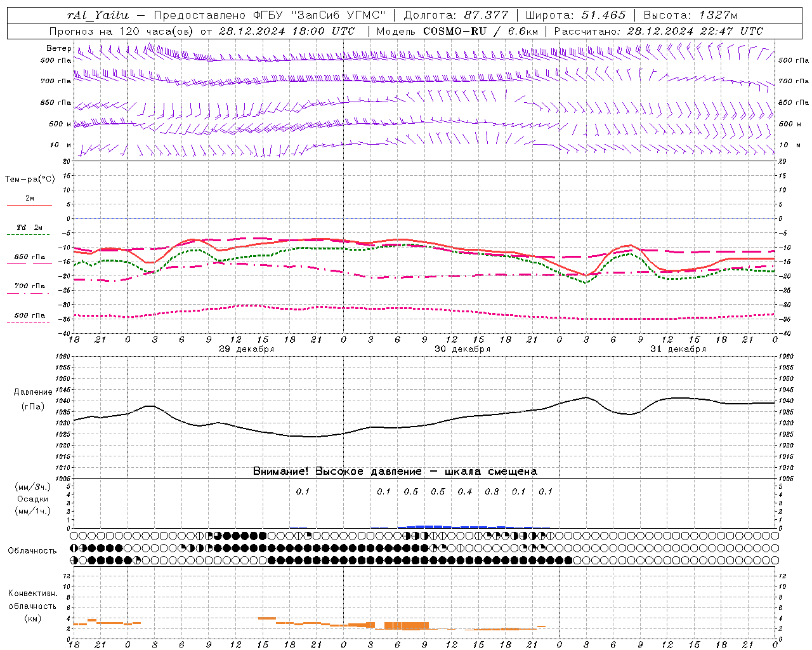This screenshot has height=650, width=812.
Task: Click the 0.3 precipitation value
Action: point(492,491)
